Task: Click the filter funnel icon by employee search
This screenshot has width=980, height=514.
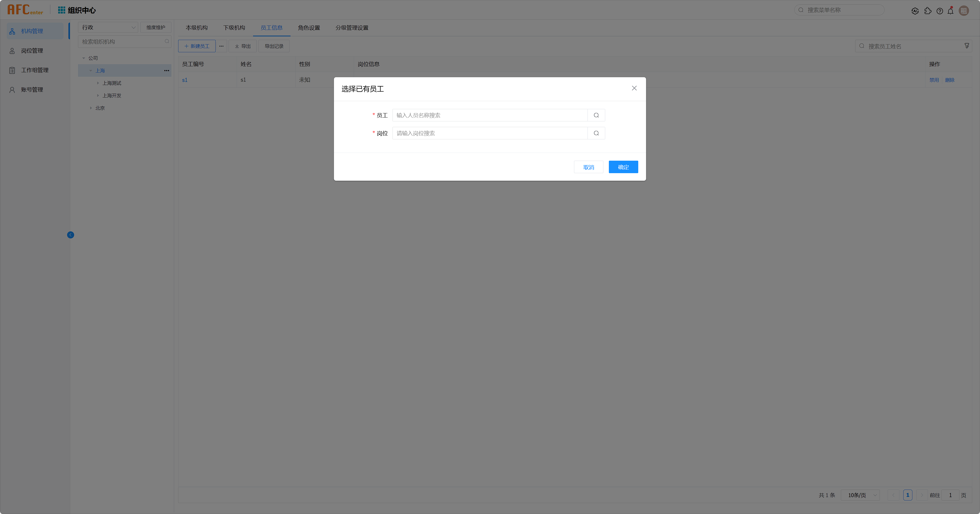Action: click(x=967, y=46)
